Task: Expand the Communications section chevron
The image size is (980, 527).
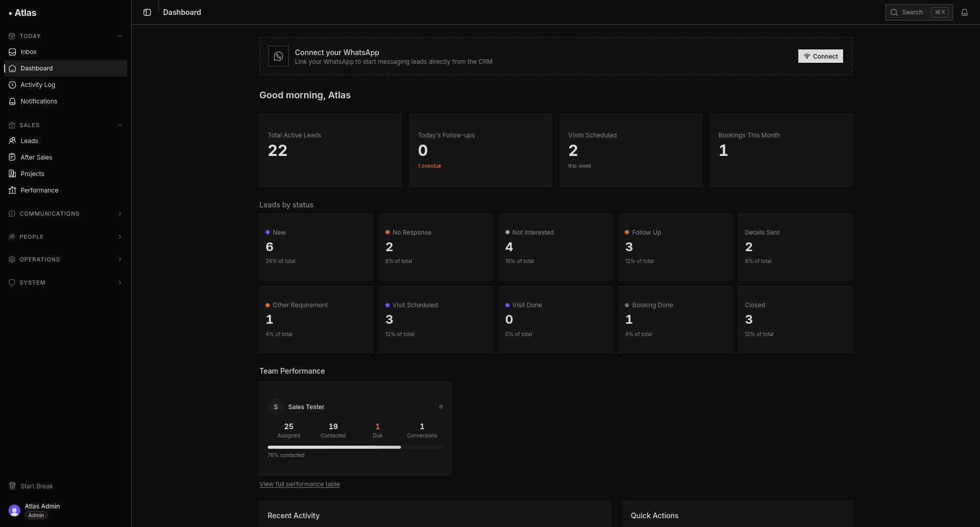Action: [x=120, y=214]
